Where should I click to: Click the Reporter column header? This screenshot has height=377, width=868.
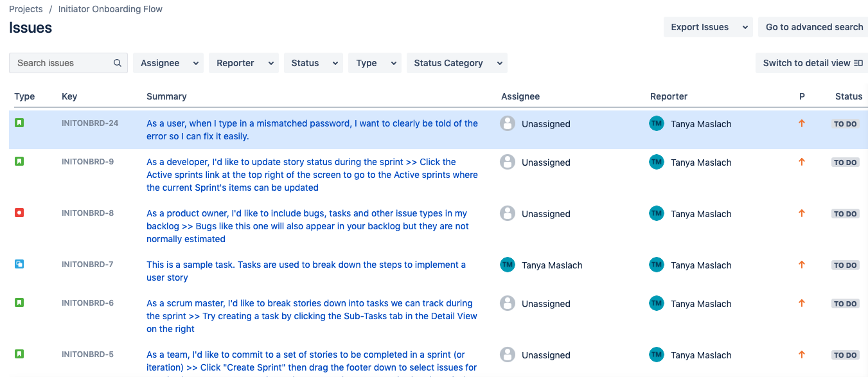pos(669,96)
